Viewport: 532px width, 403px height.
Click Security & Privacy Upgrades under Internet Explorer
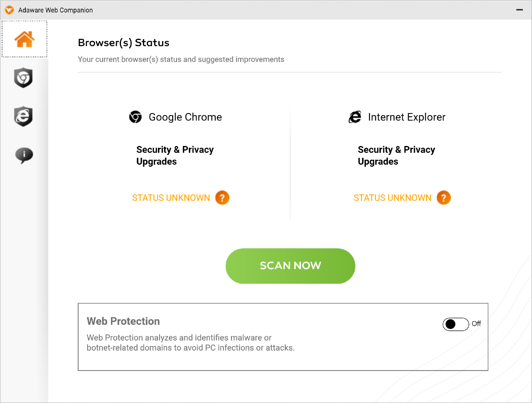click(397, 156)
